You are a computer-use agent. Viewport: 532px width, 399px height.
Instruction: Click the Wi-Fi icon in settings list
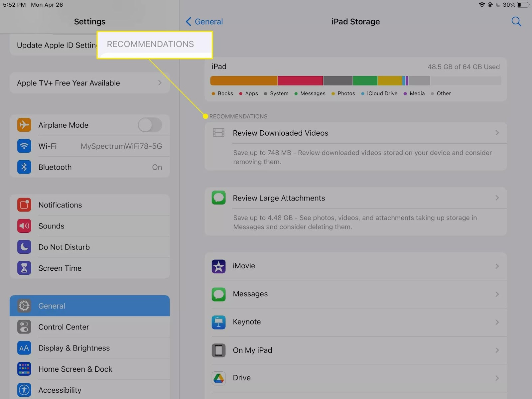pyautogui.click(x=24, y=146)
